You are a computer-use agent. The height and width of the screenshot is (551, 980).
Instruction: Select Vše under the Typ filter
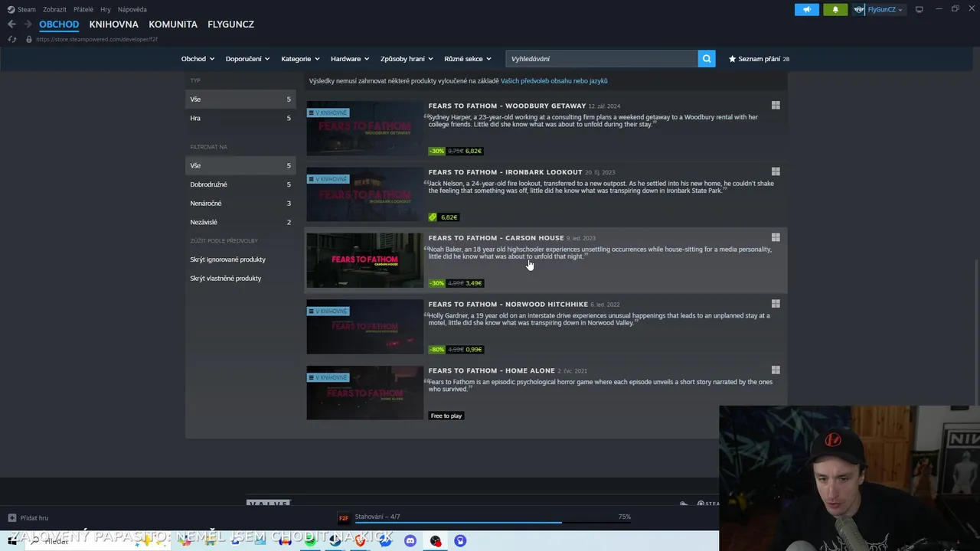click(240, 99)
